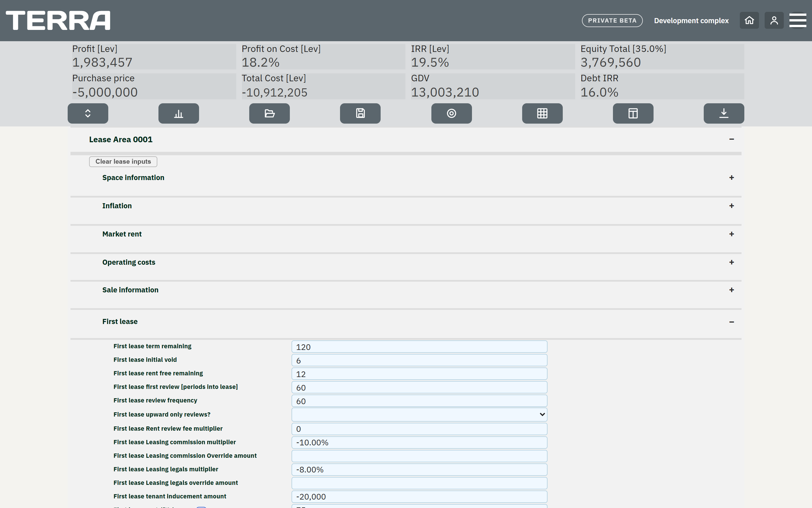Click the Profit [Lev] value 1,983,457
This screenshot has width=812, height=508.
point(102,62)
